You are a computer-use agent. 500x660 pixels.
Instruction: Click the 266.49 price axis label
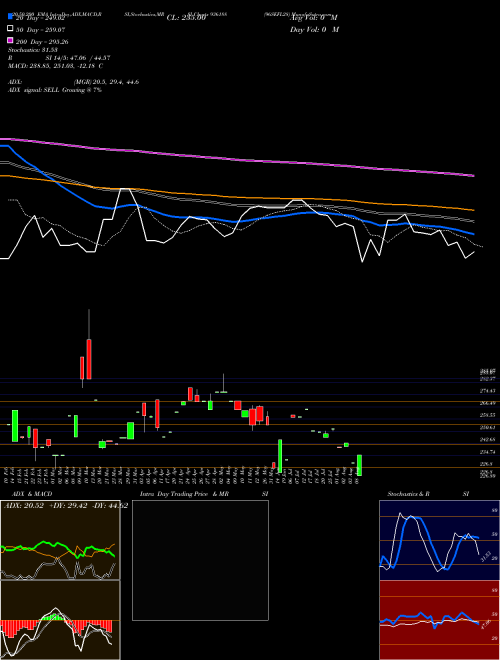point(489,403)
